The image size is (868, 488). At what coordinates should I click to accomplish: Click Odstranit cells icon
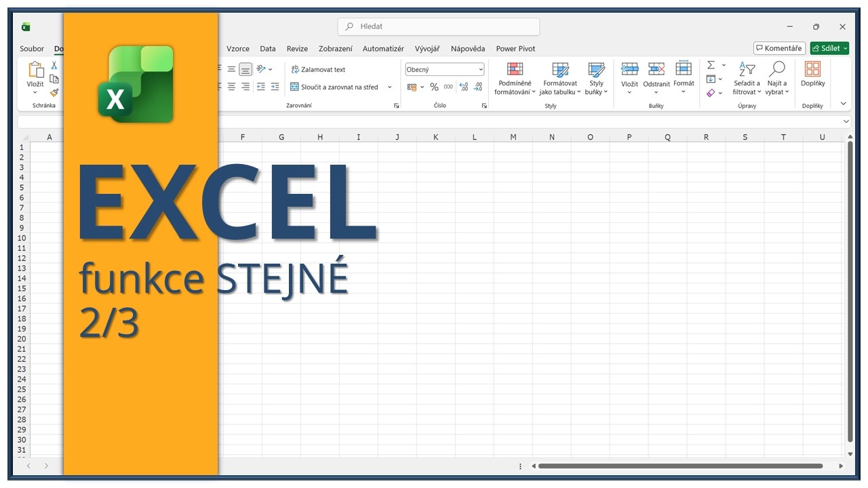click(656, 69)
